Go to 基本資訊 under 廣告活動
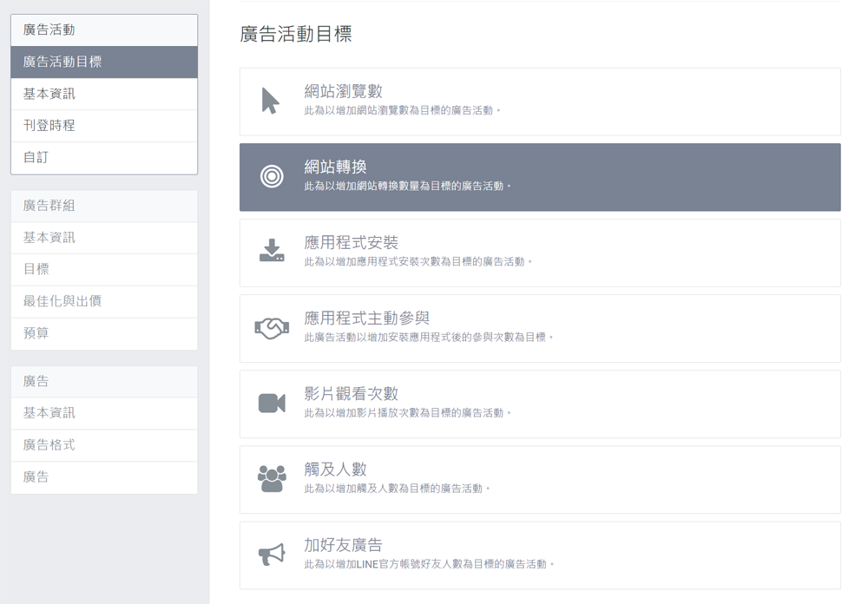The height and width of the screenshot is (604, 868). (x=104, y=93)
